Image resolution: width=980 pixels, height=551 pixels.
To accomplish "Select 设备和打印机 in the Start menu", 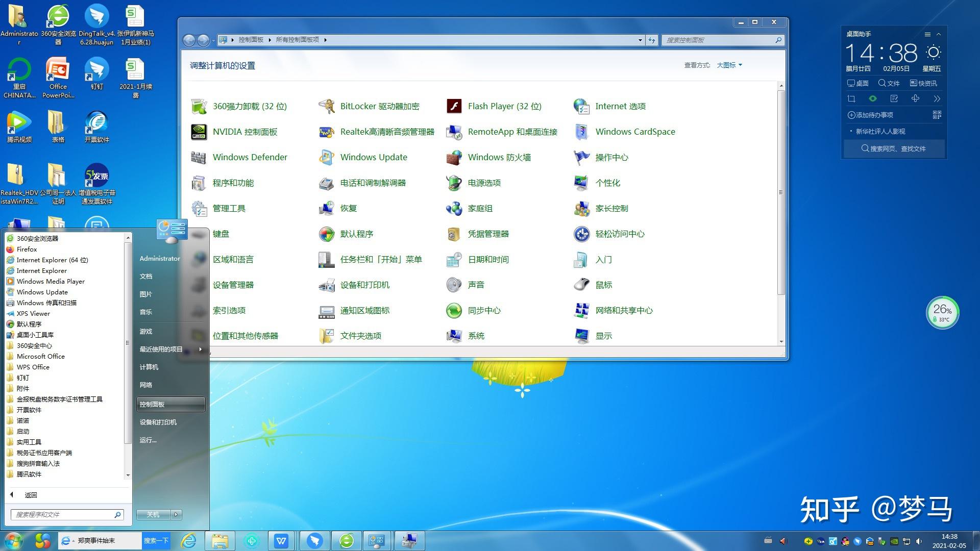I will pyautogui.click(x=171, y=422).
